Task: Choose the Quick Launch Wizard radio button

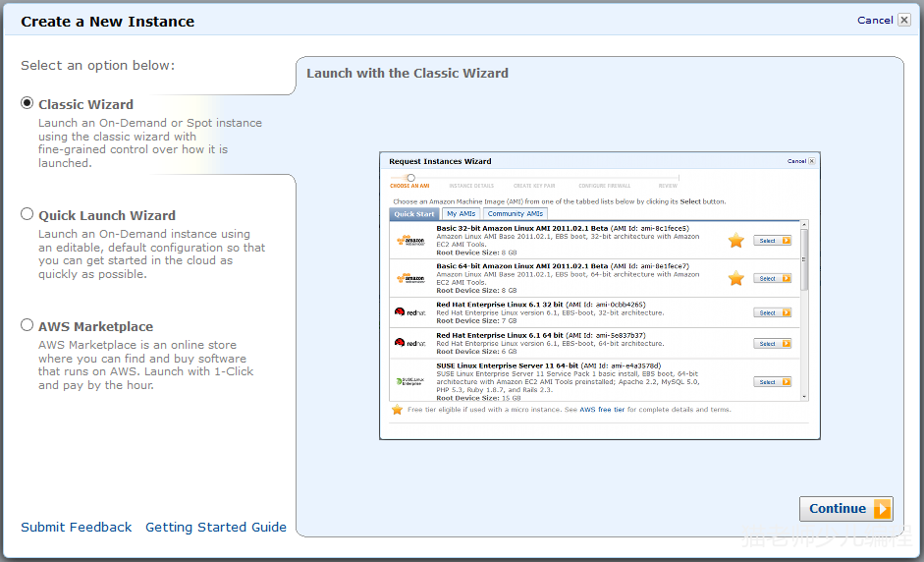Action: (27, 214)
